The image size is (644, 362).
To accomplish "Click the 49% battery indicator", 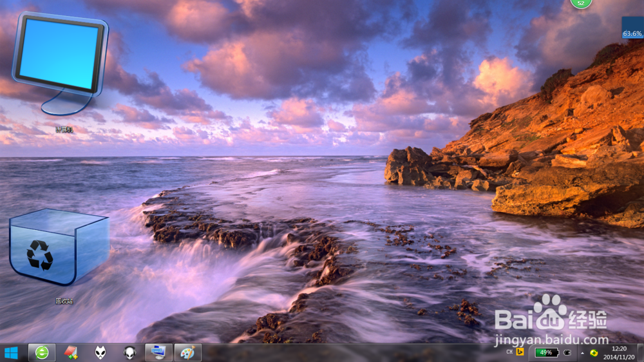I will [x=547, y=352].
